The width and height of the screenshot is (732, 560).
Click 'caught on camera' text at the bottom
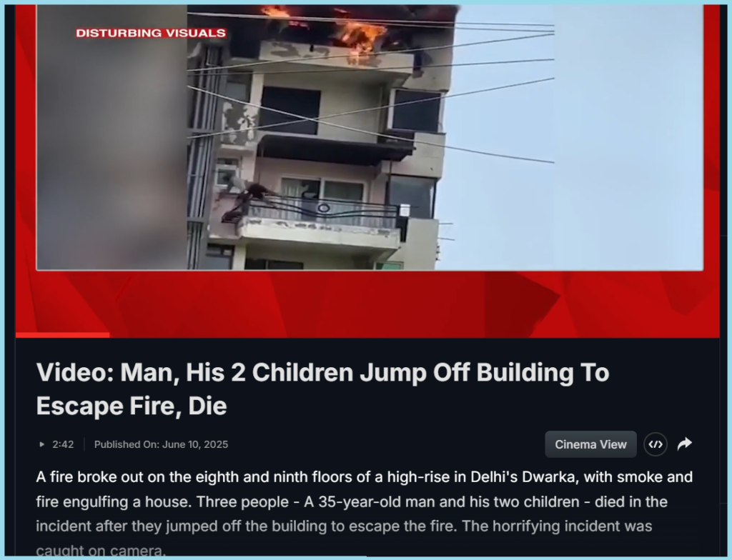[101, 551]
